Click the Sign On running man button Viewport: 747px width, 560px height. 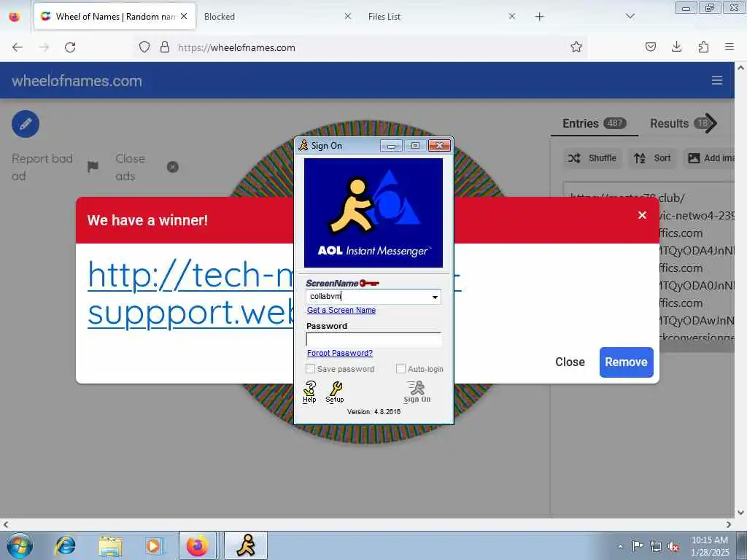pos(417,392)
